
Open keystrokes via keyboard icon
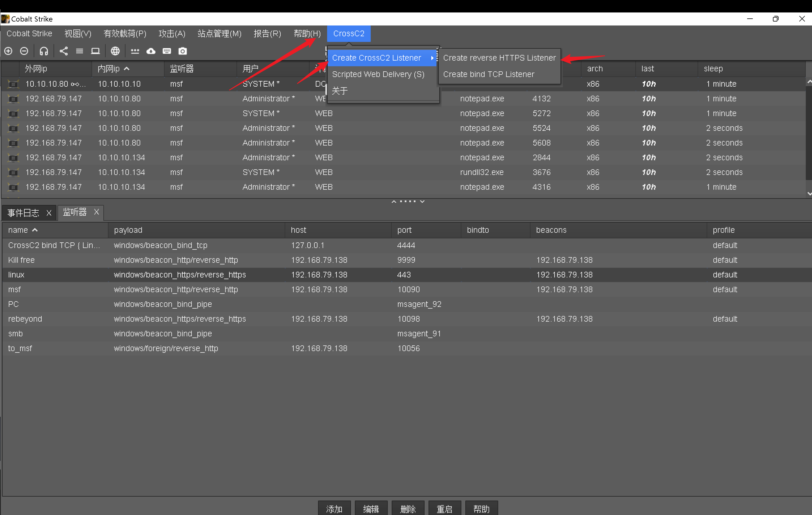coord(167,51)
